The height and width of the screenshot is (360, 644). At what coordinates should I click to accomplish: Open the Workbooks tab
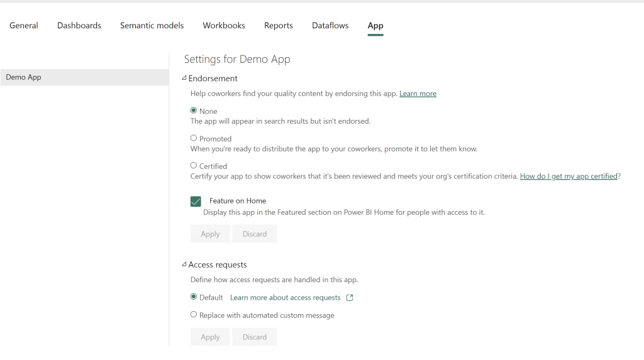[x=224, y=26]
